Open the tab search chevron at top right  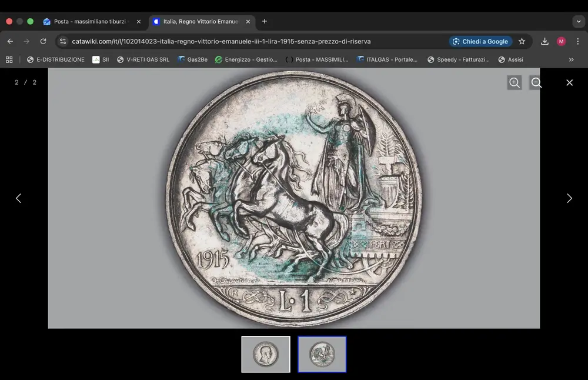click(x=578, y=21)
